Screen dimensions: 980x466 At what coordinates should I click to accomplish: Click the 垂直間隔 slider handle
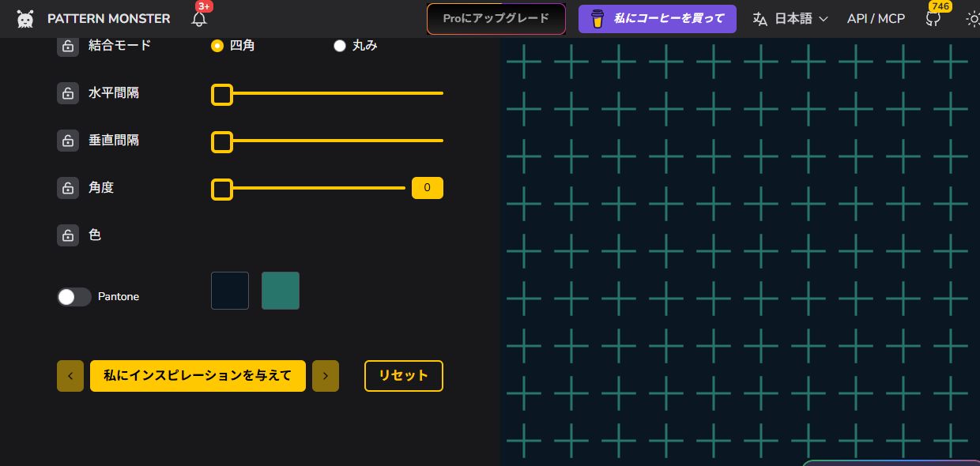(x=222, y=142)
